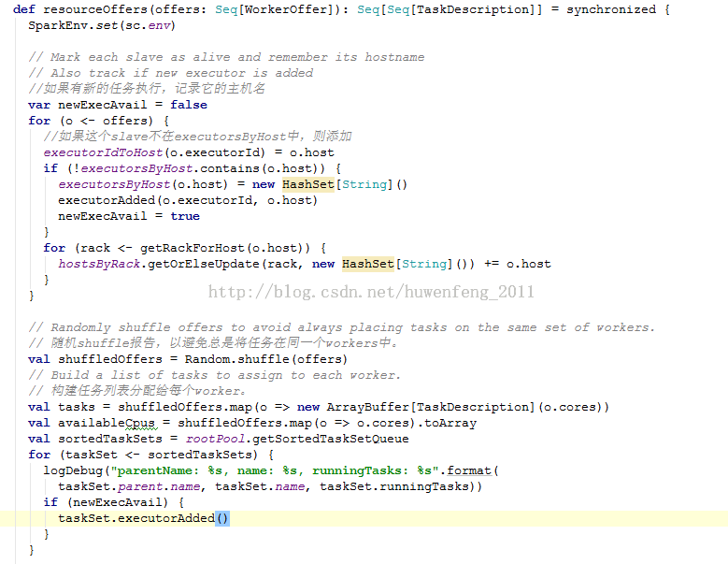Click the underlined format method
728x564 pixels.
pyautogui.click(x=469, y=470)
